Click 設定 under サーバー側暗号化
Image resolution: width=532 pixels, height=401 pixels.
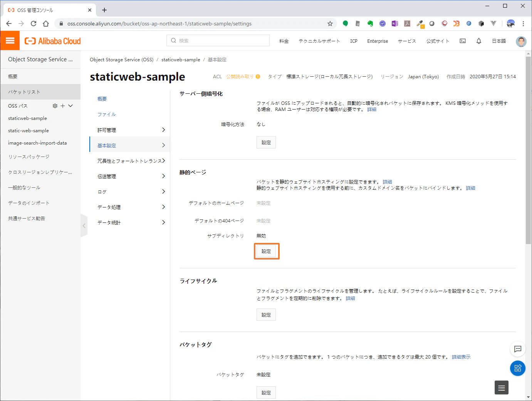266,142
